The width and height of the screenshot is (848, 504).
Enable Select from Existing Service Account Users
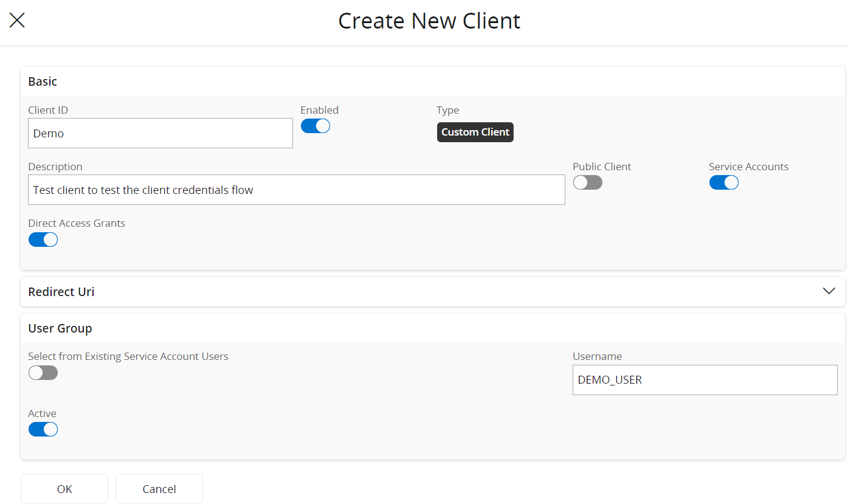tap(43, 373)
